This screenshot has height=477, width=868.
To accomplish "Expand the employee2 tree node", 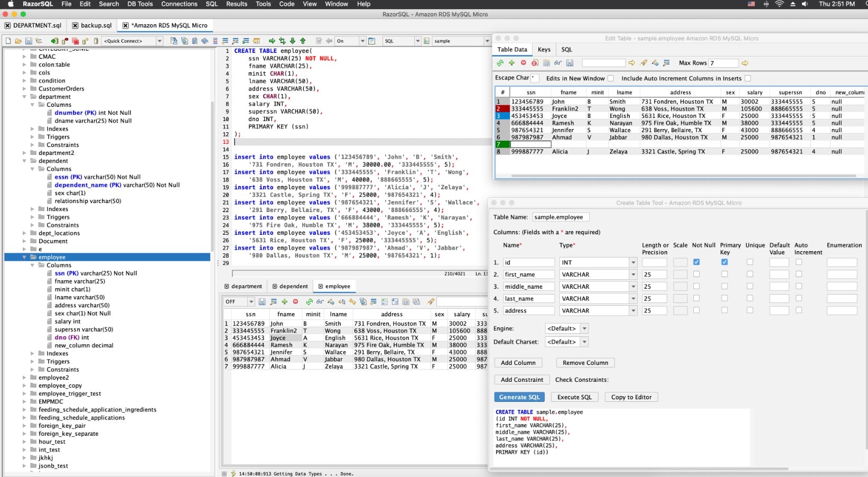I will [x=24, y=378].
